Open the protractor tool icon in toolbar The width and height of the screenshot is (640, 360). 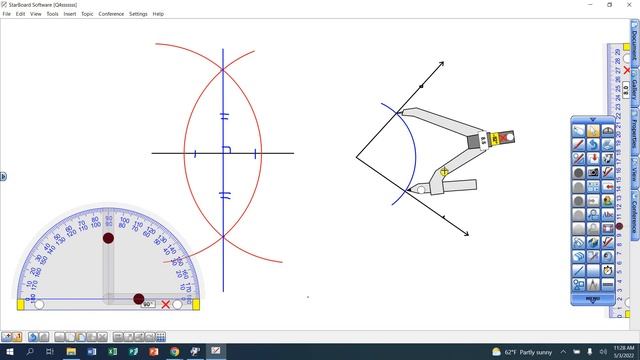[608, 131]
